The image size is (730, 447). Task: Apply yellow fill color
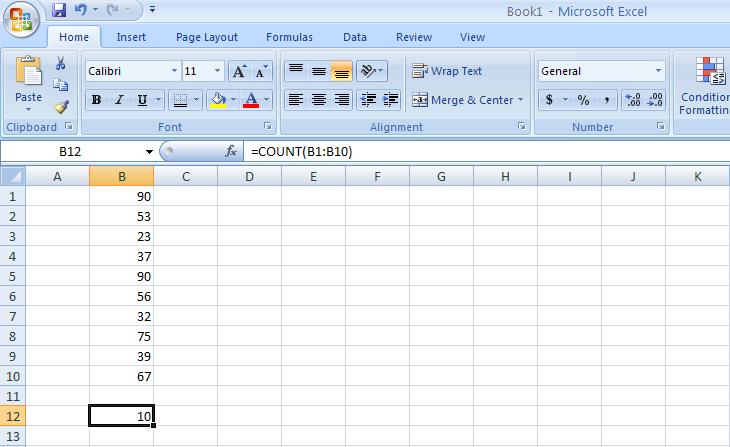coord(218,100)
